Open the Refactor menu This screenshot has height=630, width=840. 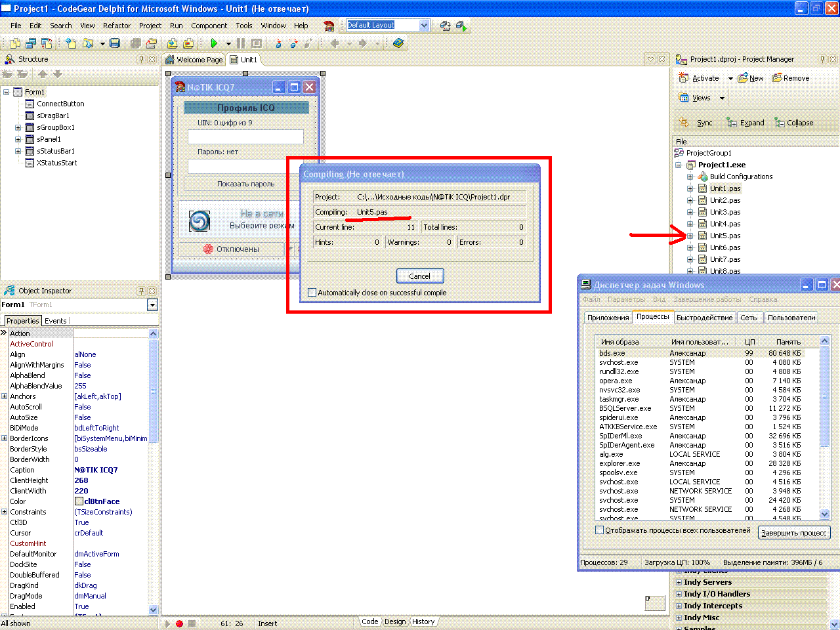click(x=117, y=26)
